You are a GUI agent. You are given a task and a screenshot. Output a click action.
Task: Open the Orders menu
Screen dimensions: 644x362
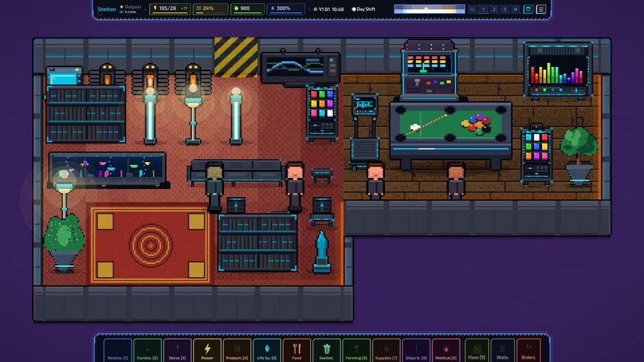coord(528,350)
